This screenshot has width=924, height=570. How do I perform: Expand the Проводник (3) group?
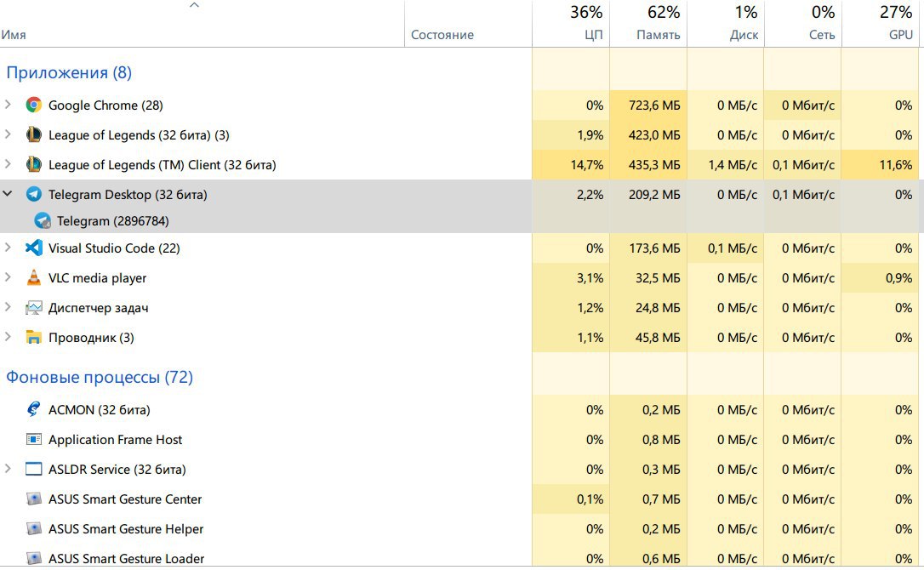click(8, 337)
